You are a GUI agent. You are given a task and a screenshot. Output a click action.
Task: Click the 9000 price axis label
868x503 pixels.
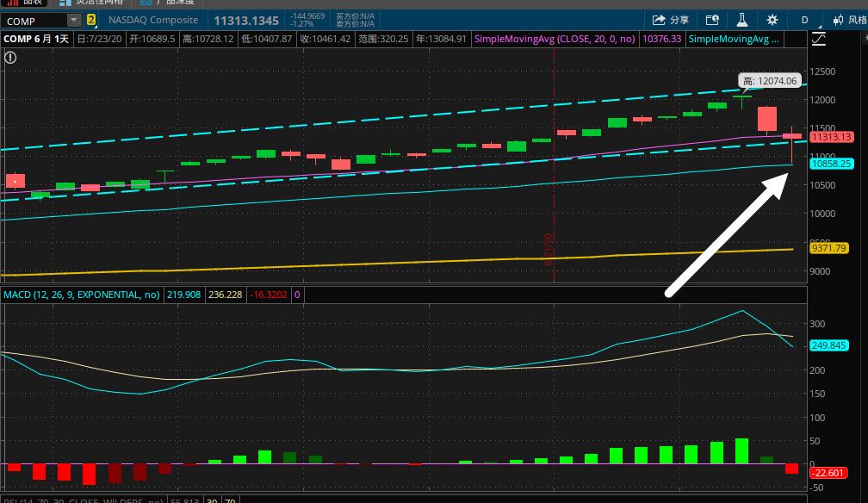[820, 271]
